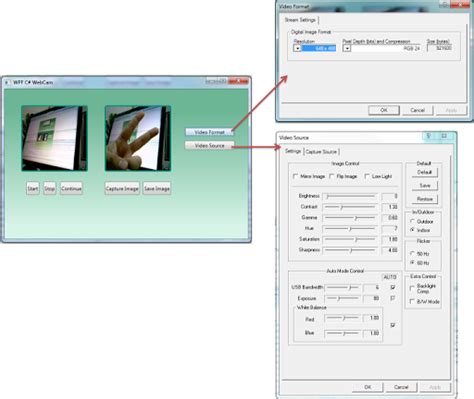The width and height of the screenshot is (474, 399).
Task: Open the Pixel Depth and Compression dropdown arrow
Action: click(x=347, y=49)
